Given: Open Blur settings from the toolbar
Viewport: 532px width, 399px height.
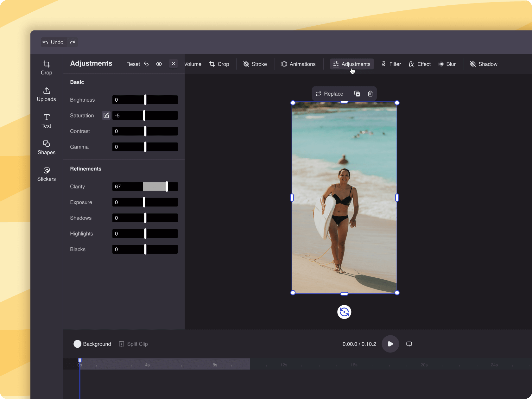Looking at the screenshot, I should click(x=447, y=64).
